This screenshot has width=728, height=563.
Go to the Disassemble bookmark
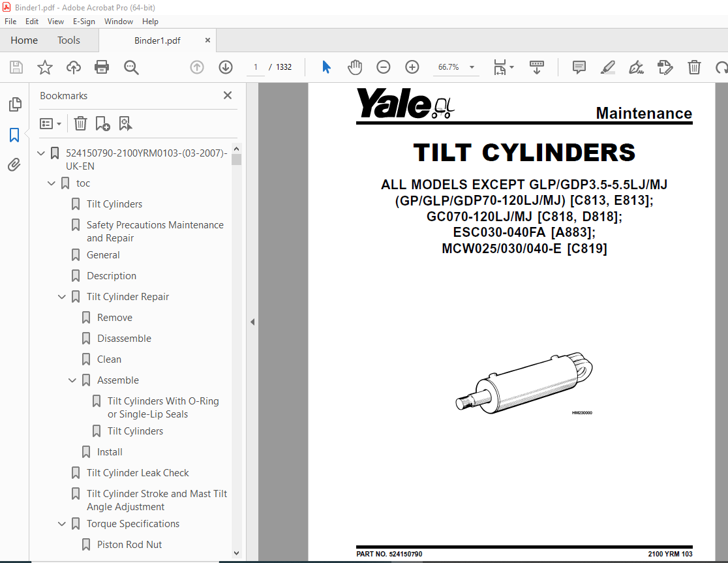click(x=124, y=339)
